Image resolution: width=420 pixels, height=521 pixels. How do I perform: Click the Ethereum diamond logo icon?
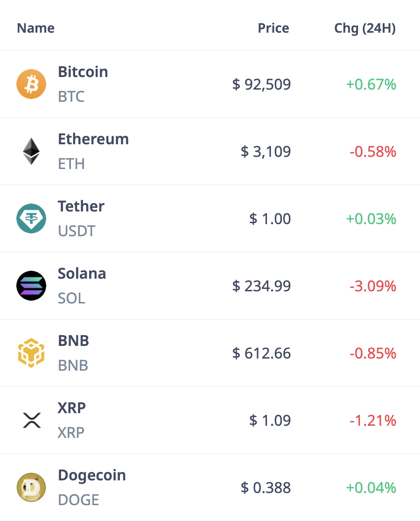coord(31,151)
